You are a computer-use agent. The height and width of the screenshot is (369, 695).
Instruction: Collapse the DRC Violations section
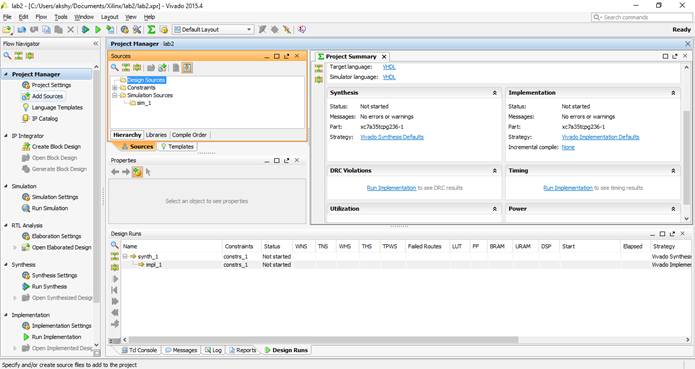495,171
